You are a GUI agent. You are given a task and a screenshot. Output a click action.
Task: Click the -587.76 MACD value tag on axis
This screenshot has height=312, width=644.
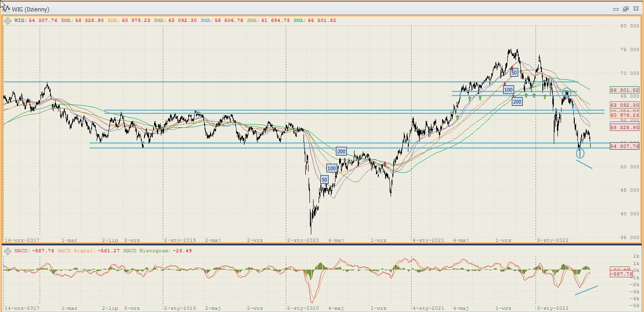pos(622,274)
